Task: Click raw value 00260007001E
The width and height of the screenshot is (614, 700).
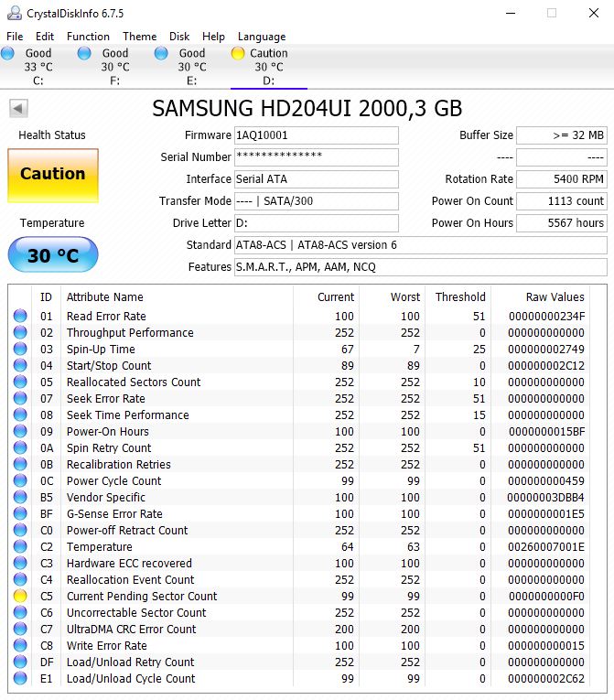Action: pos(546,546)
